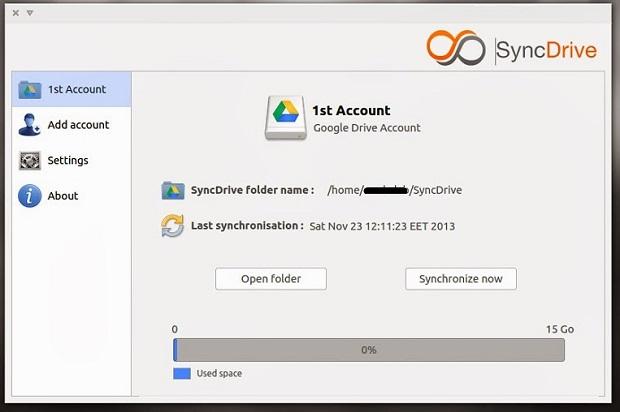Image resolution: width=620 pixels, height=412 pixels.
Task: Click the 'Google Drive Account' subtitle
Action: (367, 128)
